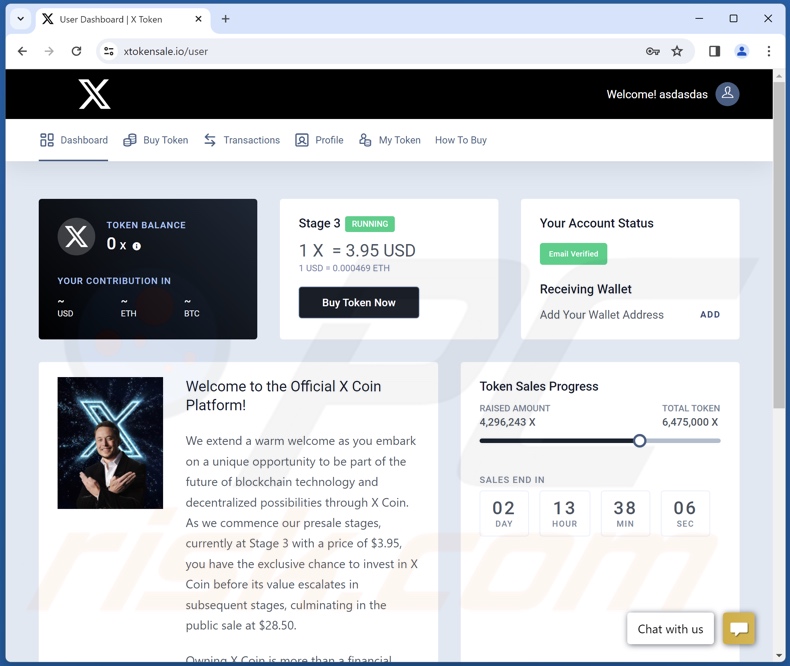Click the X logo in the header
790x666 pixels.
[x=94, y=94]
